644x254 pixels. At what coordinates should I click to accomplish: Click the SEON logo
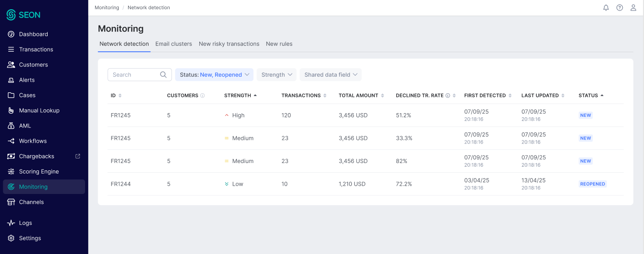24,15
